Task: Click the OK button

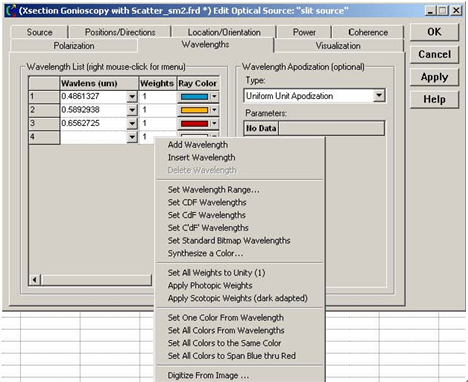Action: click(x=434, y=32)
